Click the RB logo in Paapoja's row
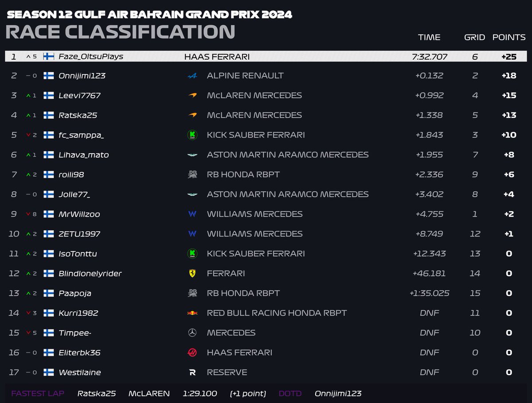This screenshot has height=403, width=532. tap(192, 293)
